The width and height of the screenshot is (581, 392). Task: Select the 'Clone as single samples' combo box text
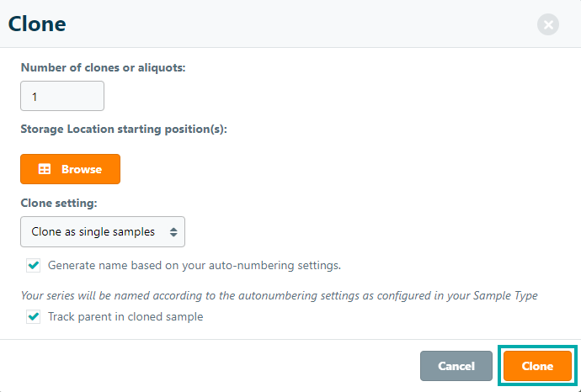(93, 231)
